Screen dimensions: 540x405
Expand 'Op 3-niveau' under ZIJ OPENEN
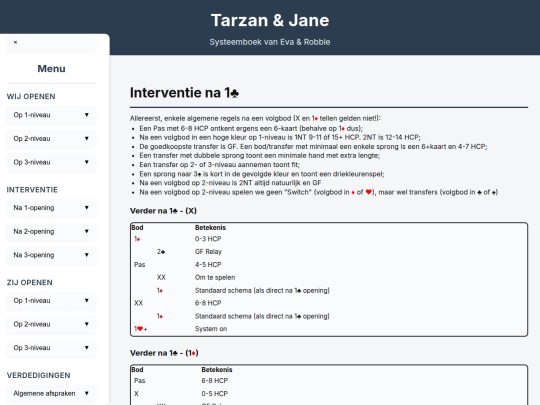[51, 348]
